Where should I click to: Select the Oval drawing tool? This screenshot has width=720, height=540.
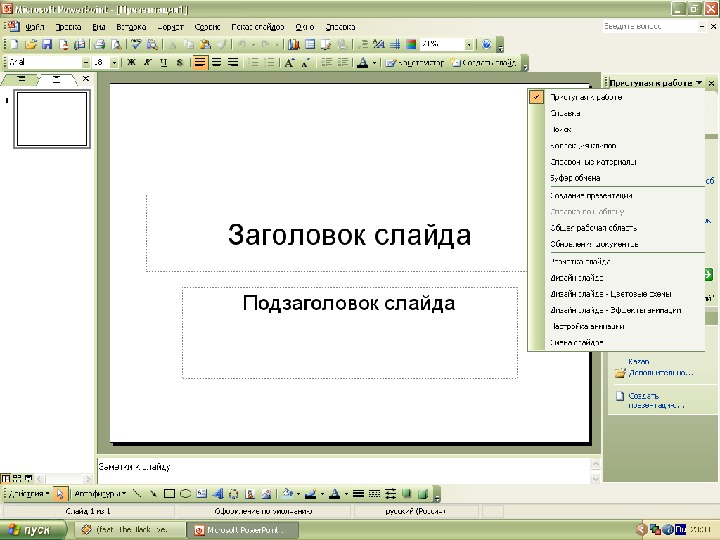coord(186,494)
